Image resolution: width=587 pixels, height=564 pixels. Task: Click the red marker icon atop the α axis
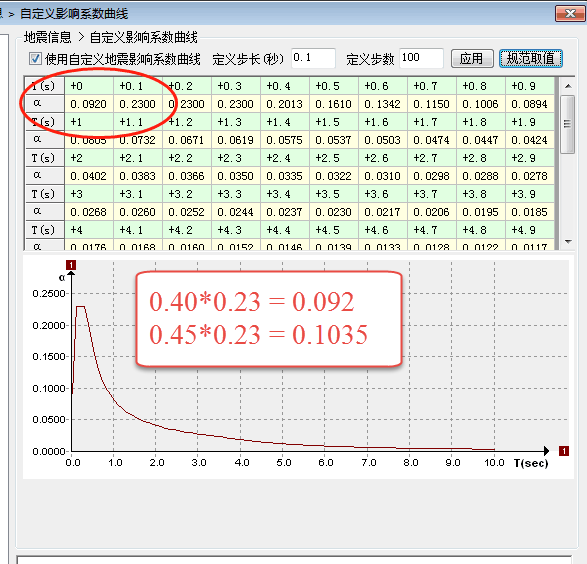point(71,265)
